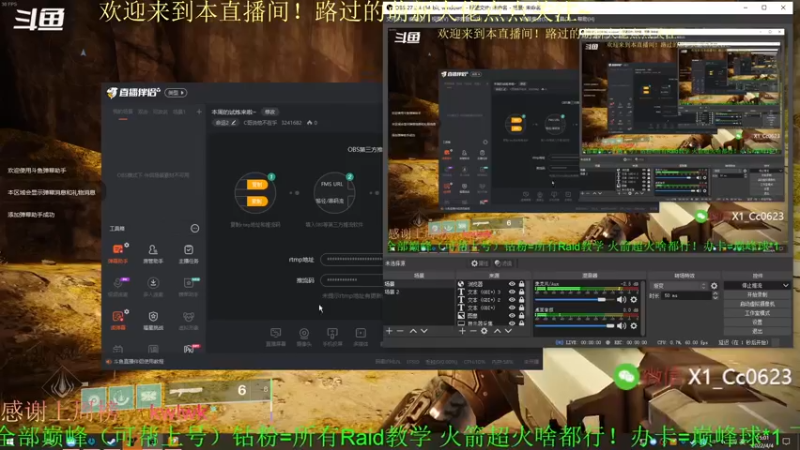The image size is (800, 450).
Task: Select the 显示器采集 source row
Action: click(492, 323)
